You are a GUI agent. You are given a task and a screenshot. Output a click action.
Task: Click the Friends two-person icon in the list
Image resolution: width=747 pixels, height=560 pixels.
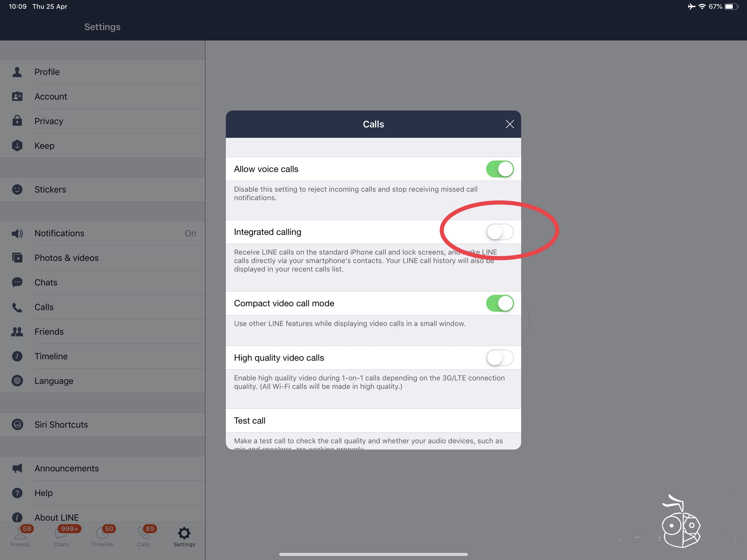coord(17,332)
